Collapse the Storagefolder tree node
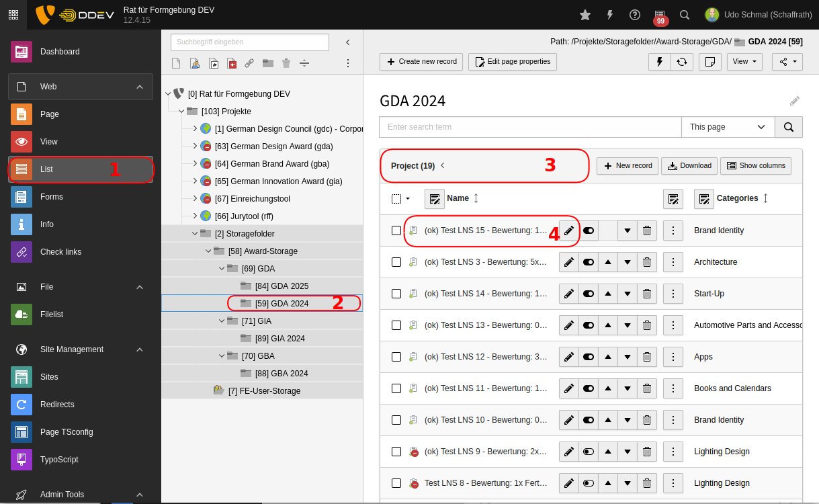This screenshot has width=819, height=504. (x=196, y=233)
